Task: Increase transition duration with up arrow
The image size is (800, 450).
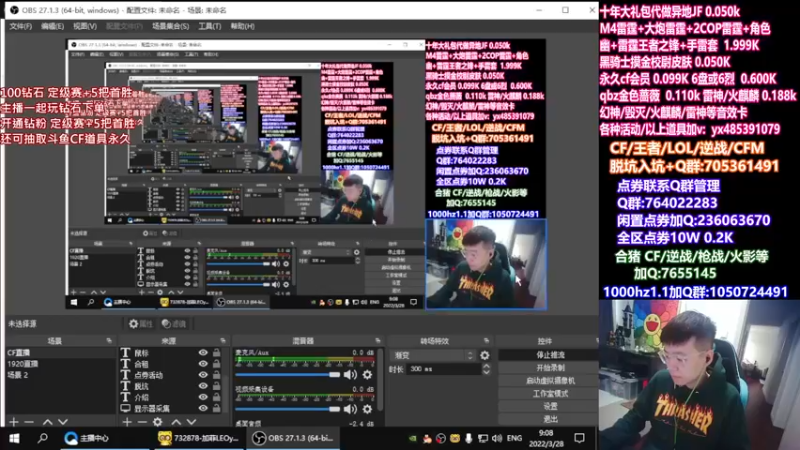Action: 486,365
